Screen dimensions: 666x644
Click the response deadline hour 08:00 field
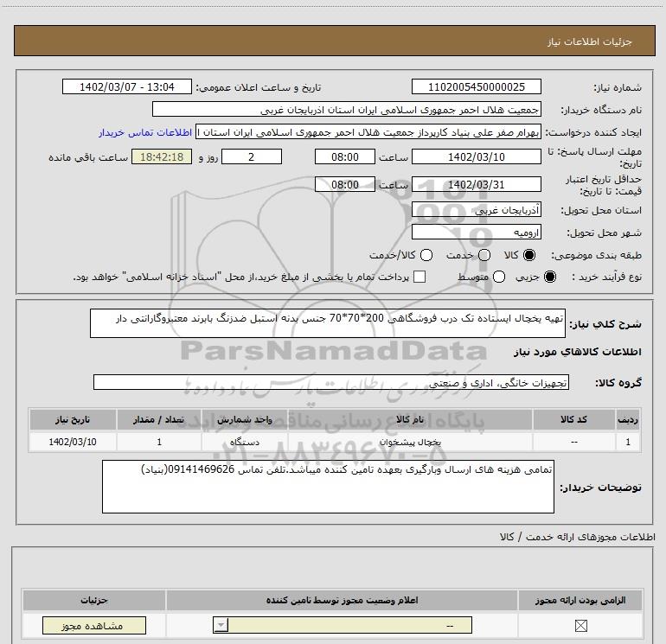345,156
